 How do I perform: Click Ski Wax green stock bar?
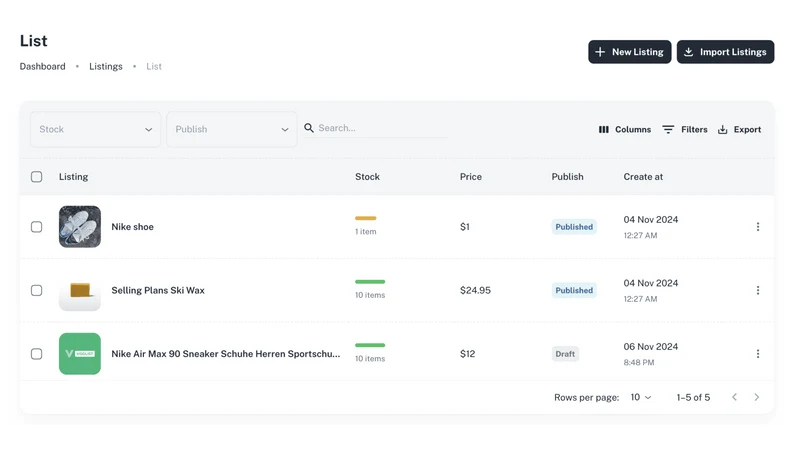tap(370, 282)
